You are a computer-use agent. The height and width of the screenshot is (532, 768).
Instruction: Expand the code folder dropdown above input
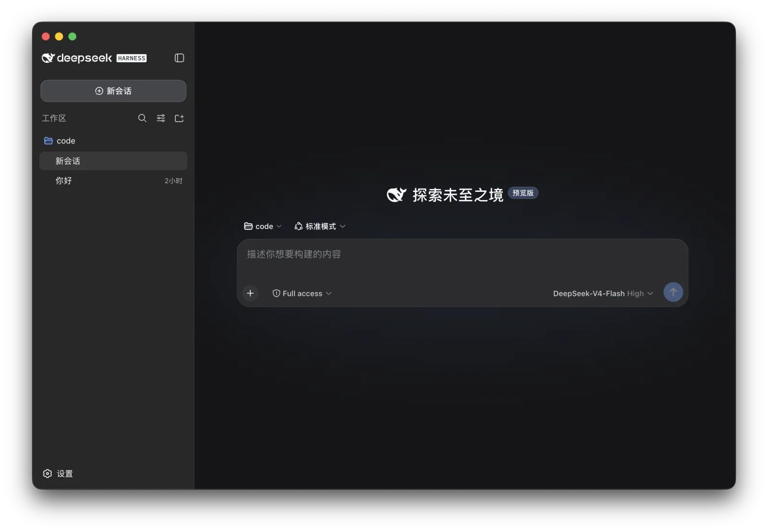(263, 226)
